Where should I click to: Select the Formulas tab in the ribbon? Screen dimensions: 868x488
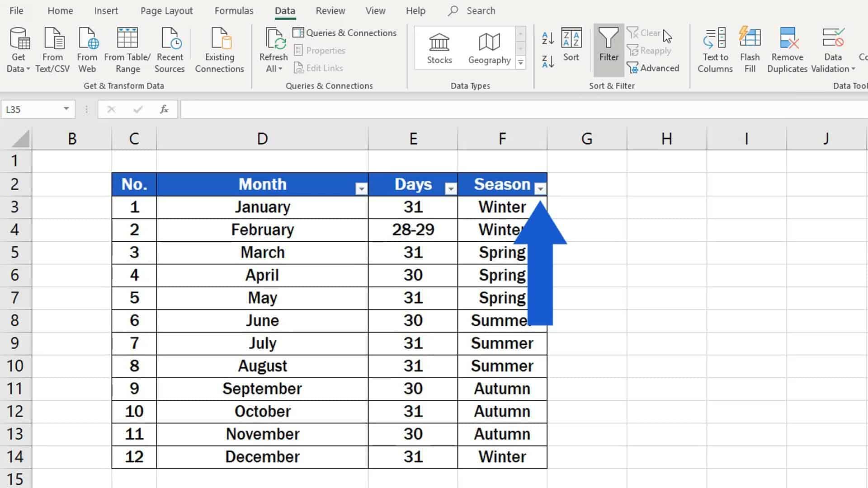[x=234, y=11]
